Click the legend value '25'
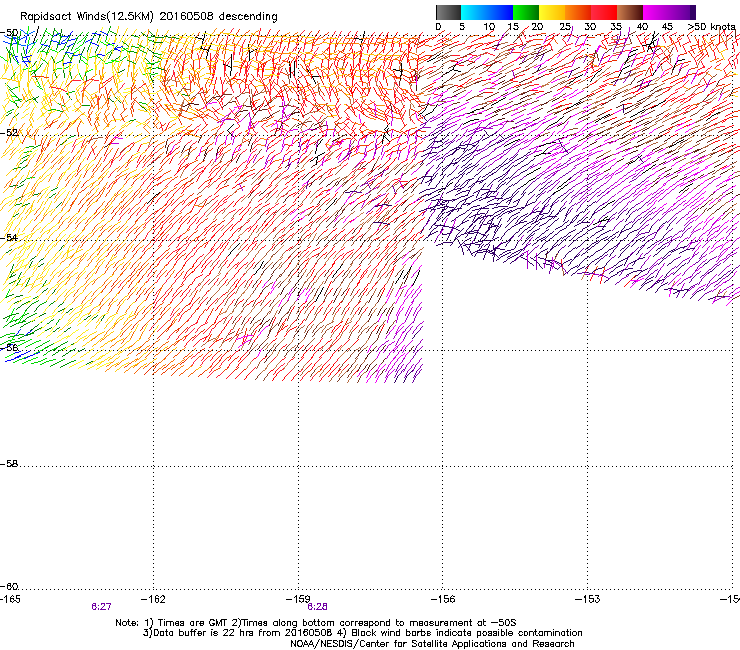Screen dimensions: 740x650 (x=565, y=26)
